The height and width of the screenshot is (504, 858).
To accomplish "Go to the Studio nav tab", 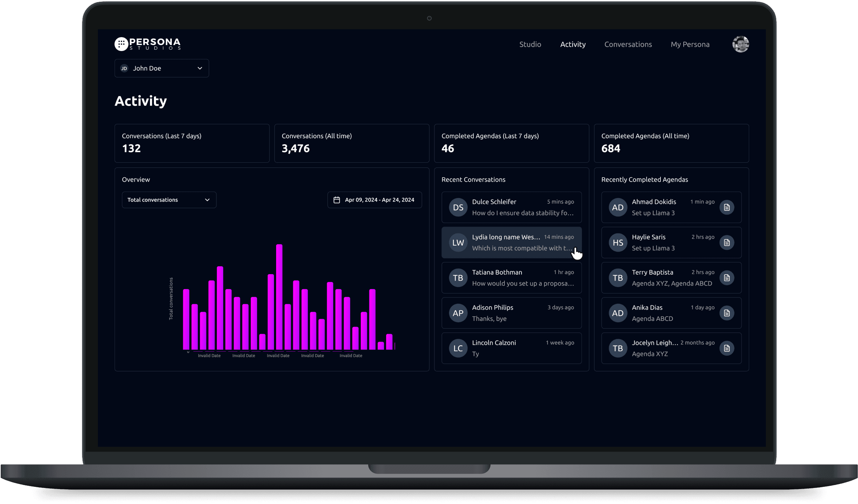I will pos(530,44).
